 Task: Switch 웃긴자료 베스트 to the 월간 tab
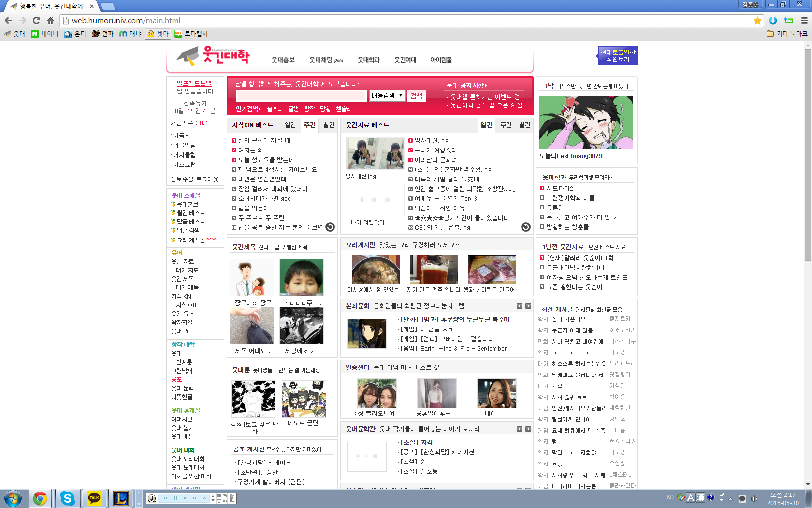524,125
